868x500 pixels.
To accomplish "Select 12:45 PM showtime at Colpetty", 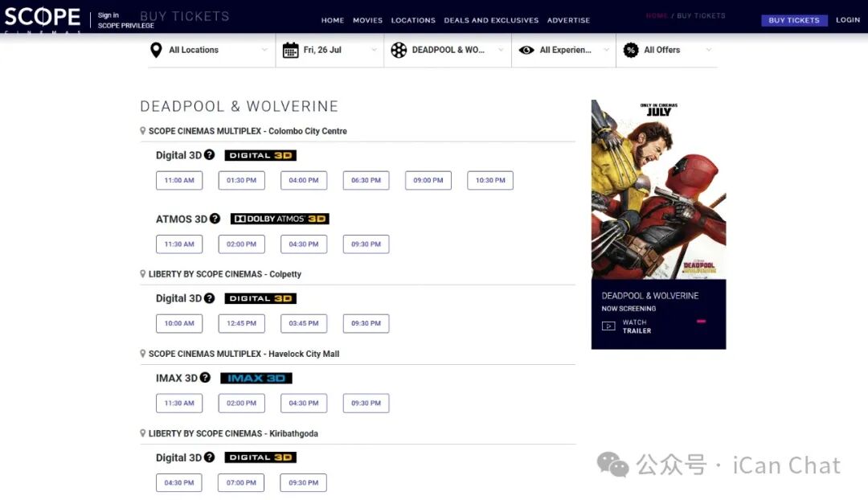I will coord(241,323).
